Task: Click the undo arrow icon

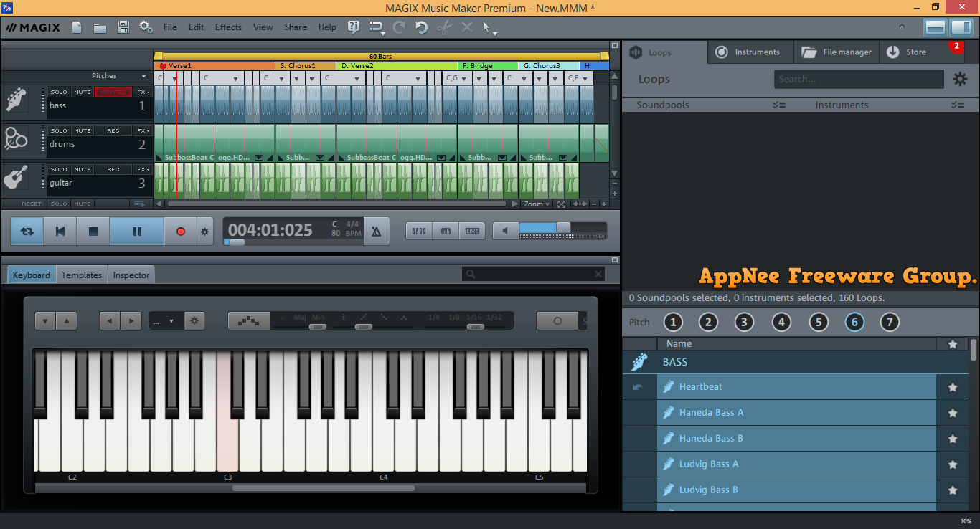Action: tap(421, 27)
